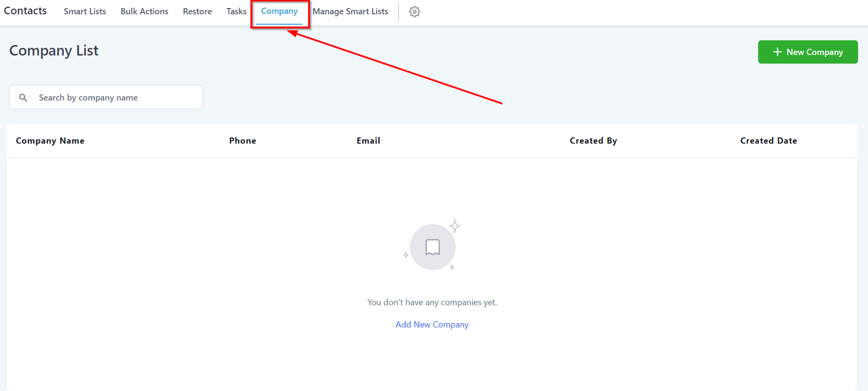Viewport: 868px width, 391px height.
Task: Select the Tasks tab
Action: pos(237,11)
